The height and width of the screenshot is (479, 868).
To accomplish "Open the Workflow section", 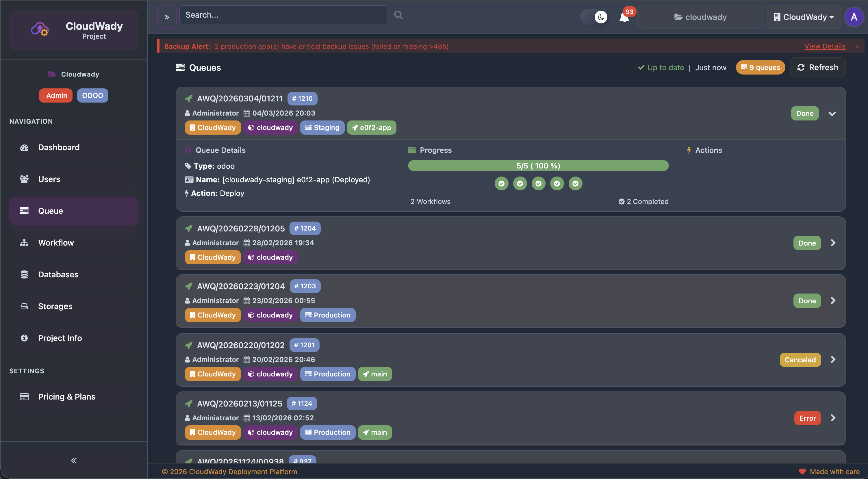I will (55, 242).
